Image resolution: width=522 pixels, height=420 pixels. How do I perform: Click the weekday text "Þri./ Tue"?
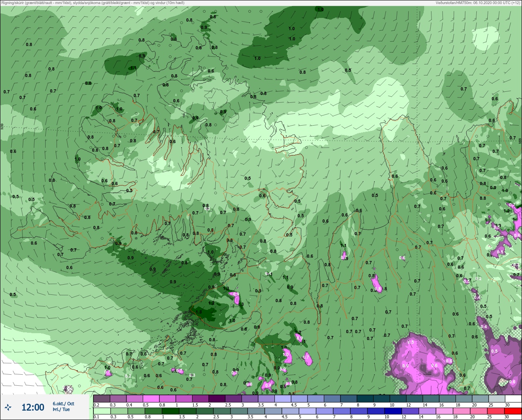61,410
